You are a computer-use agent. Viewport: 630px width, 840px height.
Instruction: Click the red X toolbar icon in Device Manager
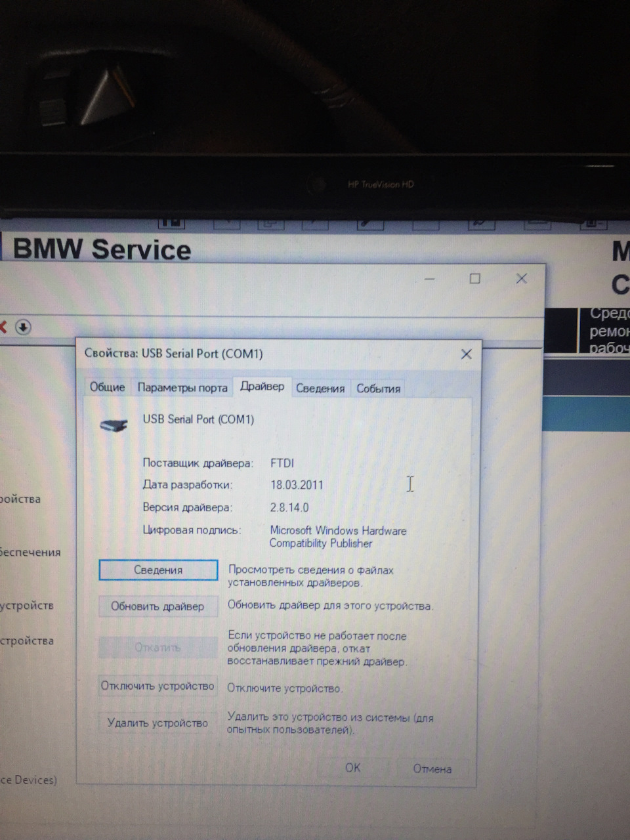3,327
